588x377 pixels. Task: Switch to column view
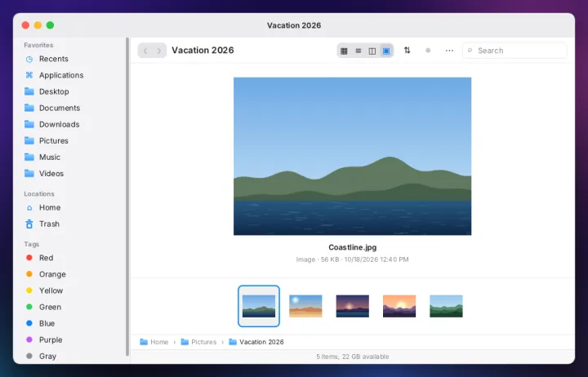coord(372,51)
